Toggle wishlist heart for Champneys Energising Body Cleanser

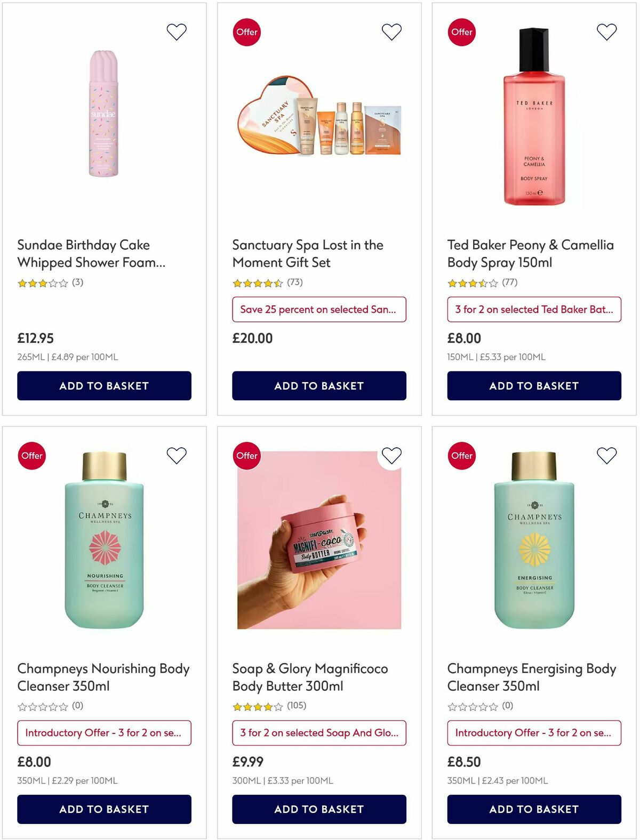(605, 456)
